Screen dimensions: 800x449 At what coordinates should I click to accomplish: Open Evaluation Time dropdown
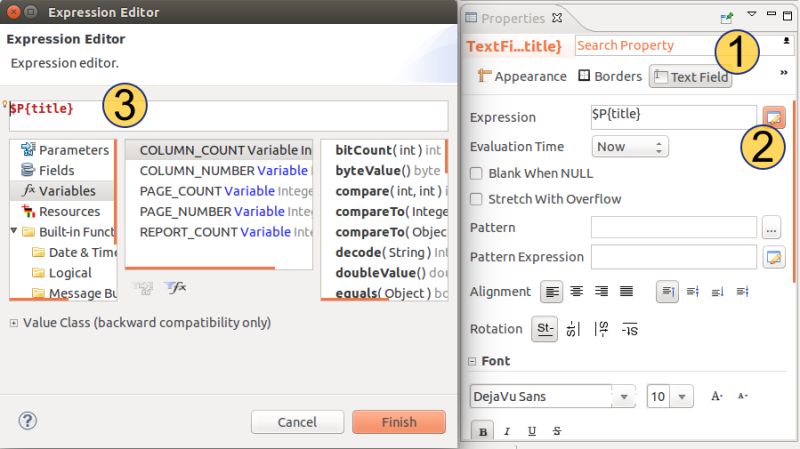630,147
